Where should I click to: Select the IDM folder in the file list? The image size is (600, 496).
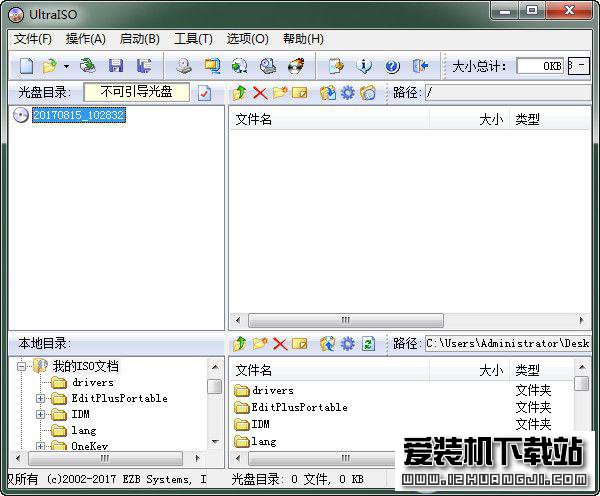(x=260, y=424)
